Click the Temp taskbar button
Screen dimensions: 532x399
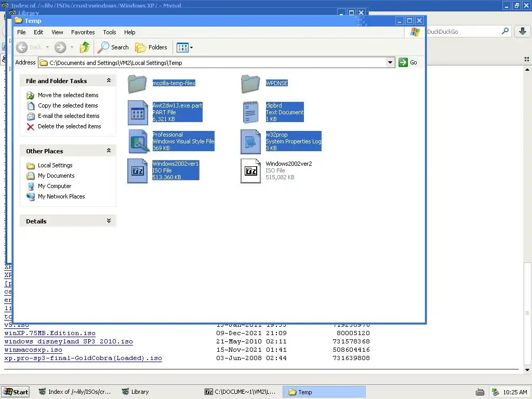(324, 392)
